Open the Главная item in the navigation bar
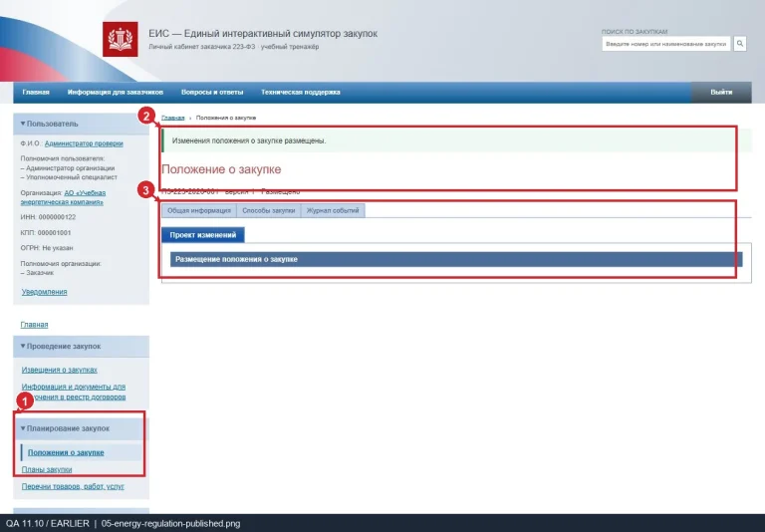 pyautogui.click(x=36, y=93)
